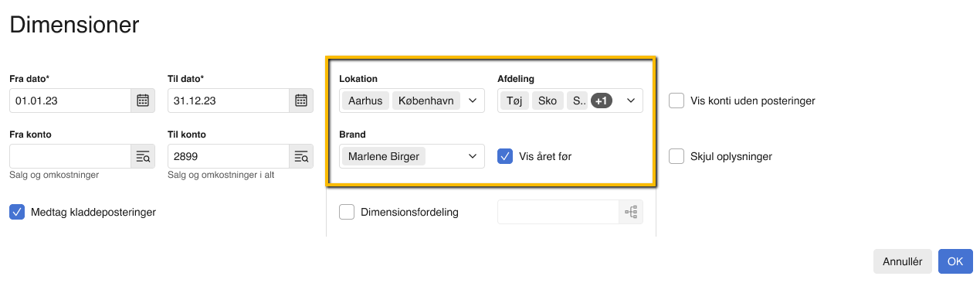Open the Dimensionsfordeling hierarchy icon
The image size is (980, 283).
click(631, 212)
